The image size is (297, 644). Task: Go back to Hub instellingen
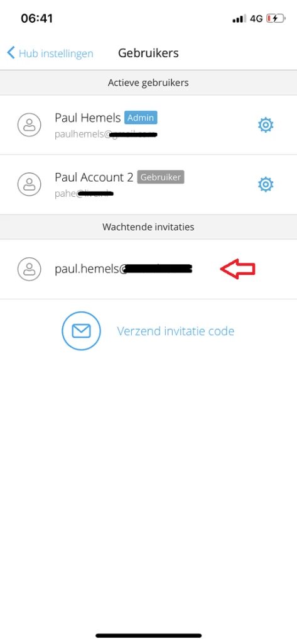(50, 53)
